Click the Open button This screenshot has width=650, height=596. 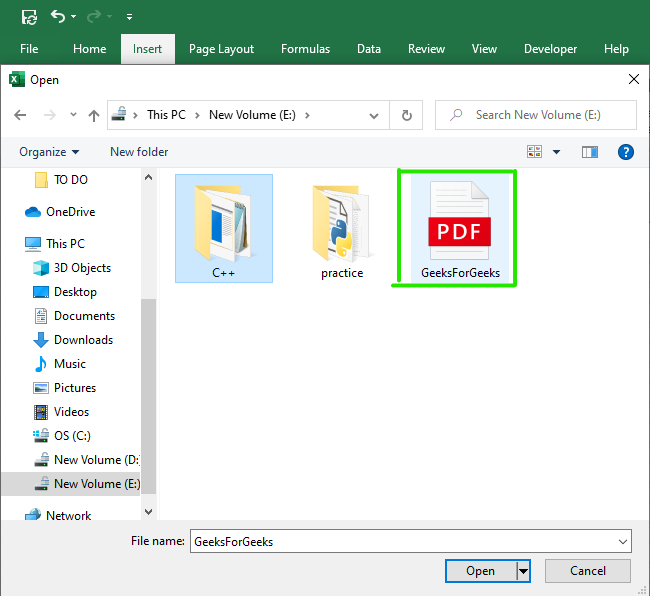481,571
